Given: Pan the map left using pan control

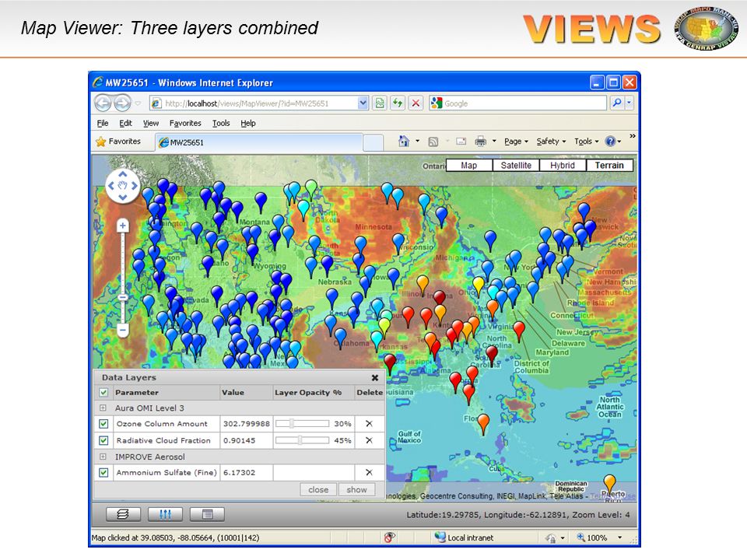Looking at the screenshot, I should pos(111,186).
